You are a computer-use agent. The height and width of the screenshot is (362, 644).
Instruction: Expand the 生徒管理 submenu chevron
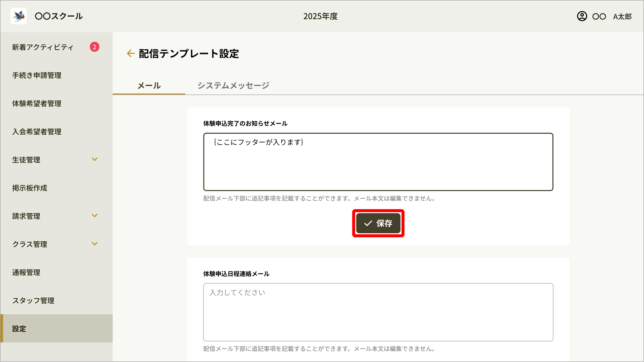coord(95,159)
